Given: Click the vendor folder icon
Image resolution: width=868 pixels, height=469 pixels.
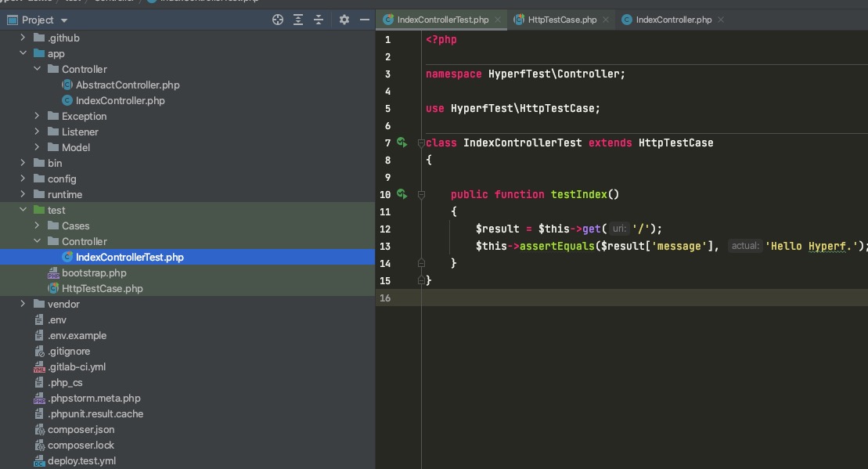Looking at the screenshot, I should pos(39,304).
